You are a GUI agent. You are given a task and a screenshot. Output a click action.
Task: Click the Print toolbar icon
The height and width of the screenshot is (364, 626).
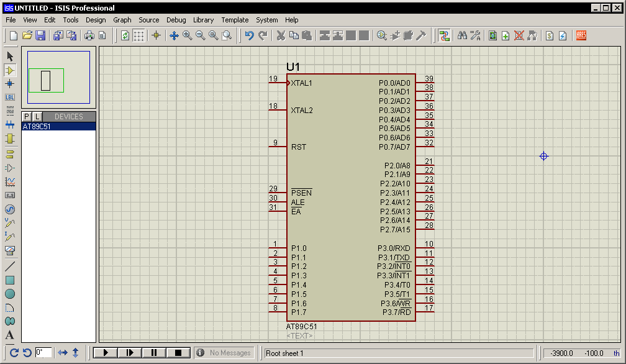click(89, 35)
